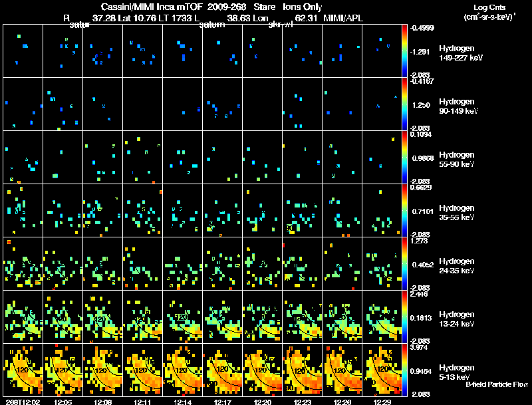Select the 'Hydrogen 24-35 keV' row label
Viewport: 532px width, 405px height.
click(457, 266)
